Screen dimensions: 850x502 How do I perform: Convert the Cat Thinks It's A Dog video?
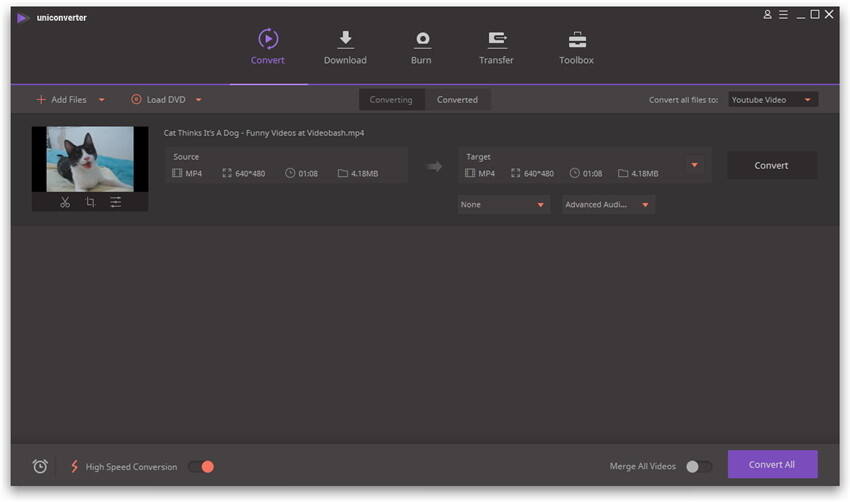(771, 165)
